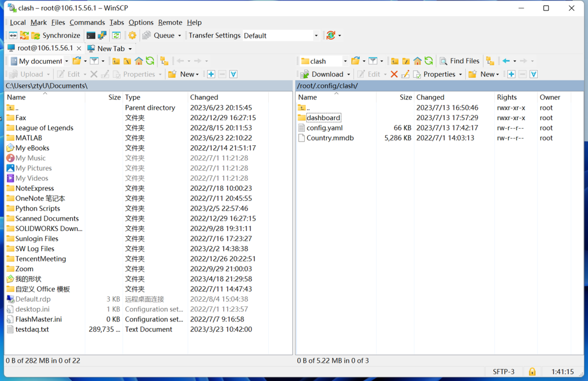Expand the remote filter dropdown arrow
The image size is (588, 381).
[382, 61]
